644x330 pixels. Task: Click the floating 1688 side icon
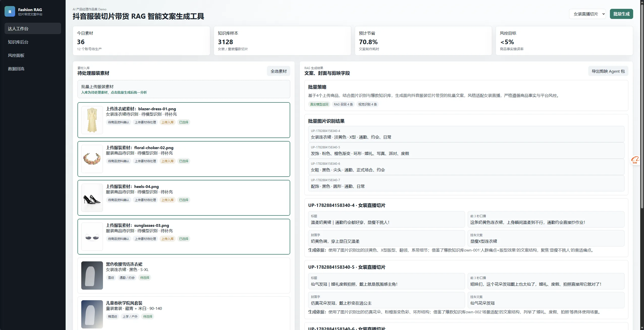(x=635, y=160)
